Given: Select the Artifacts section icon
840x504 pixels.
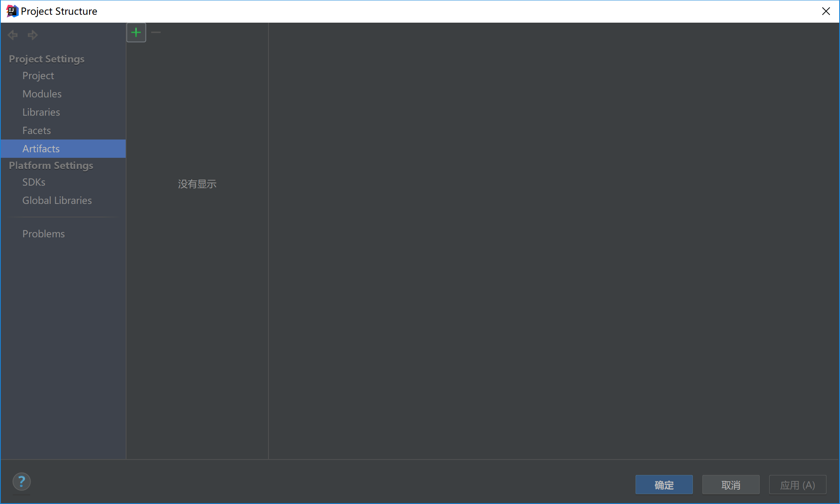Looking at the screenshot, I should coord(40,148).
